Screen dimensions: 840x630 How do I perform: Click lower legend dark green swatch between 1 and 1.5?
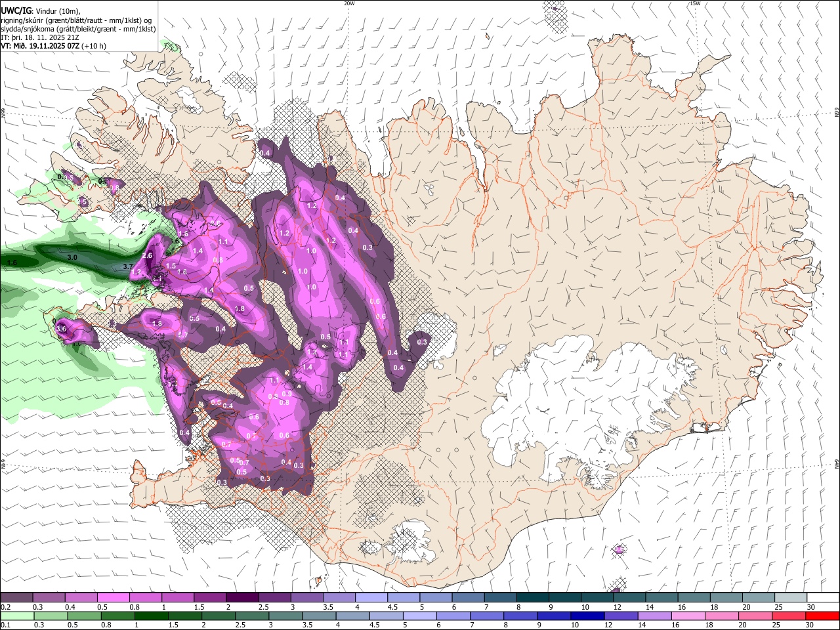pos(152,616)
